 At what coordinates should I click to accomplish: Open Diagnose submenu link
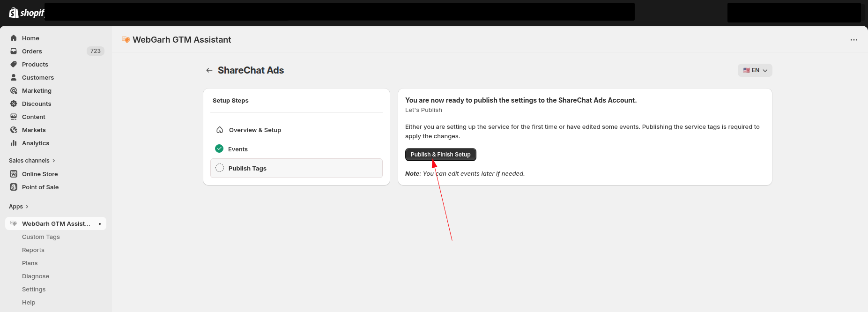pos(36,276)
